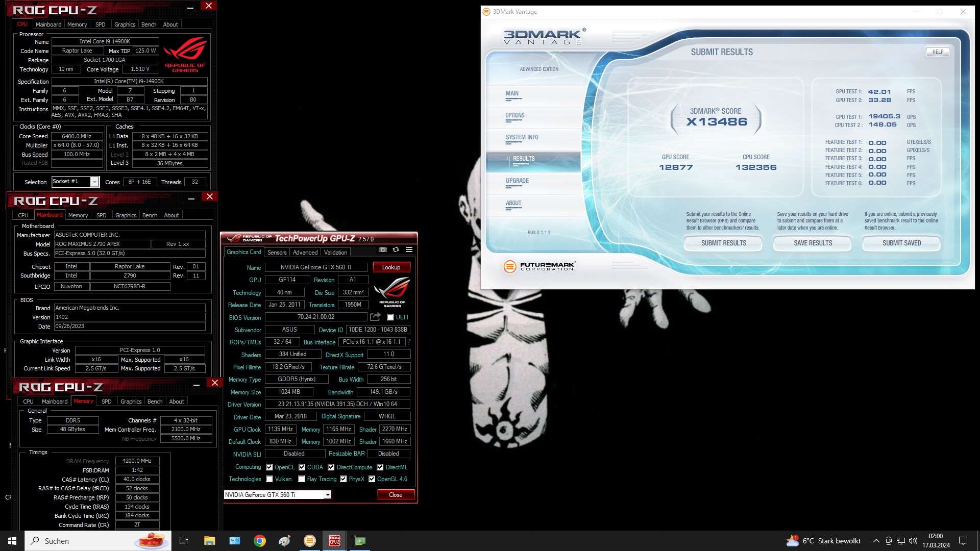Click Close button in GPU-Z
980x551 pixels.
click(x=396, y=495)
